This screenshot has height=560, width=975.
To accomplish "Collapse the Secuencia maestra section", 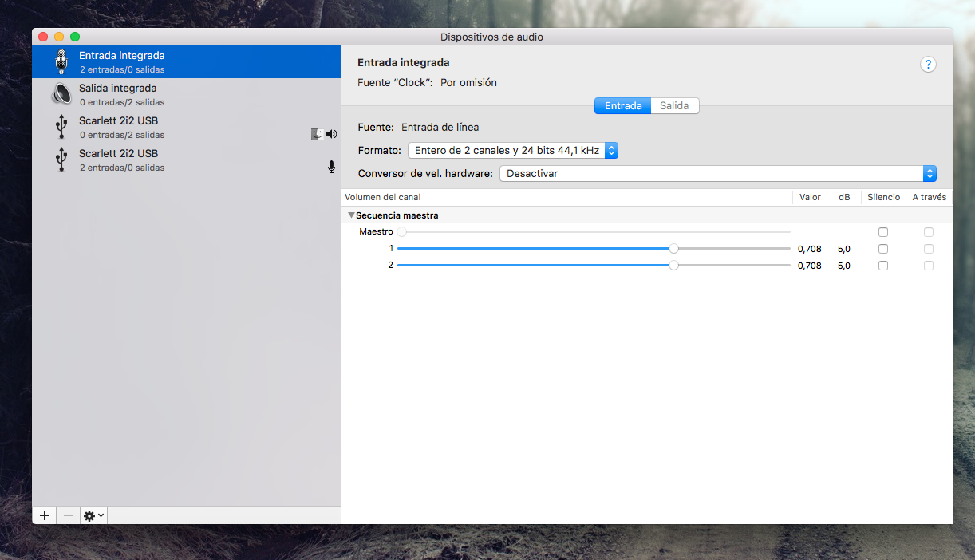I will (351, 215).
